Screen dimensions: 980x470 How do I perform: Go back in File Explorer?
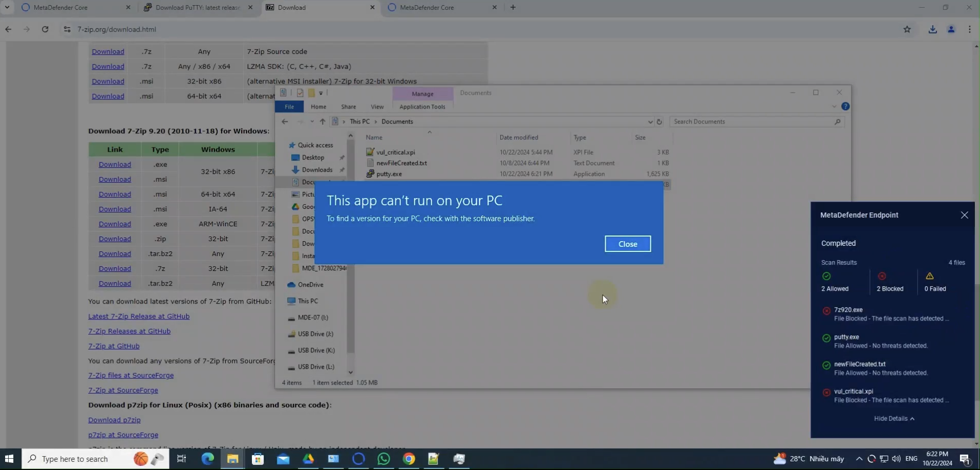tap(285, 121)
